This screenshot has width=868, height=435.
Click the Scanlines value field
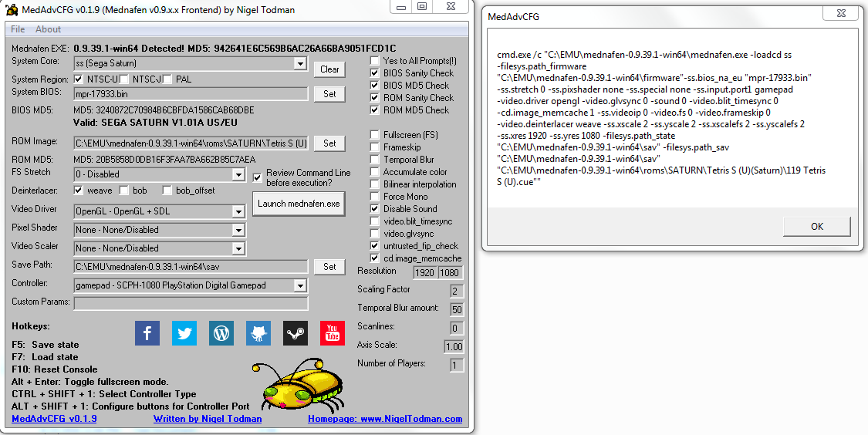click(457, 329)
